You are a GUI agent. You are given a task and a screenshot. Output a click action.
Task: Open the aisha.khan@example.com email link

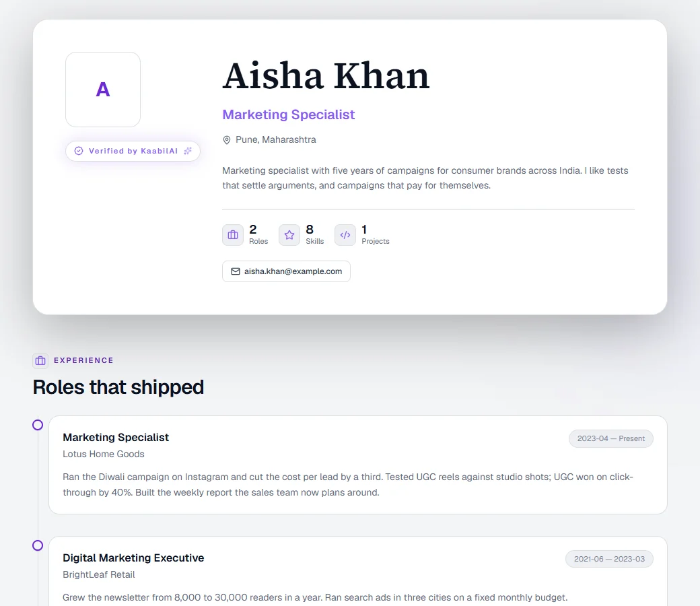tap(286, 271)
